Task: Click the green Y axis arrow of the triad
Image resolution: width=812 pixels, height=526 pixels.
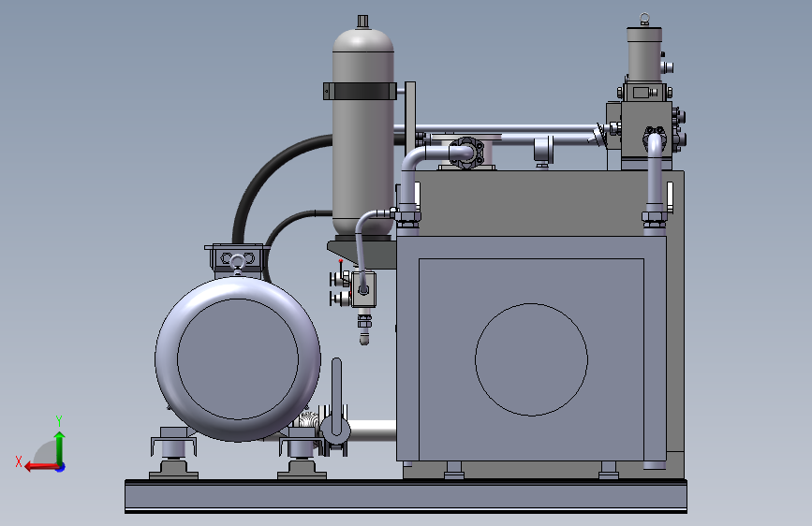Action: [x=60, y=447]
